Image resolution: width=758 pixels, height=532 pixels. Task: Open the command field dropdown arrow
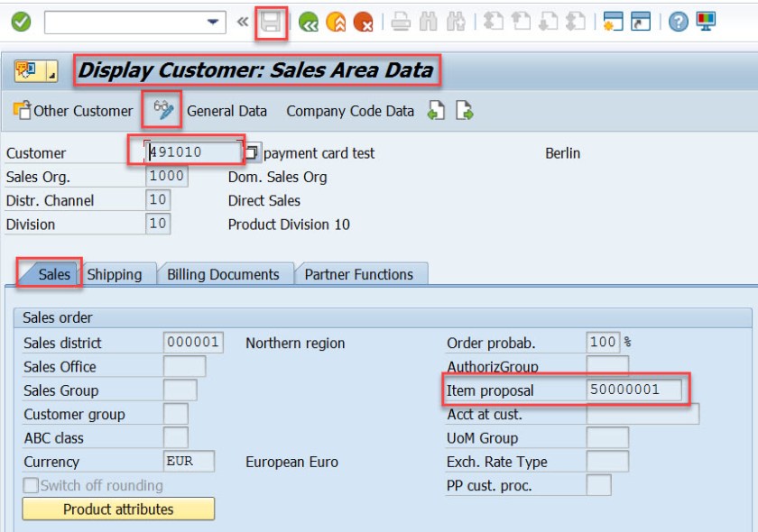pos(212,23)
